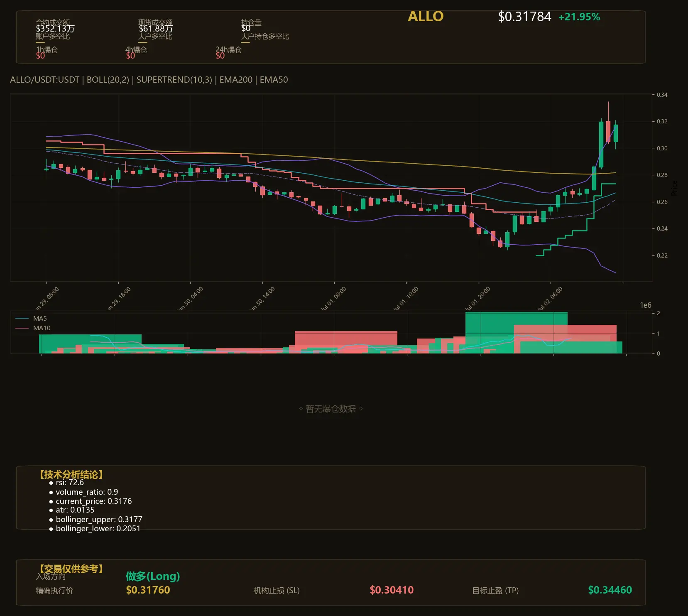The image size is (688, 616).
Task: Click the Jun 30, 14:00 time label
Action: [x=262, y=299]
